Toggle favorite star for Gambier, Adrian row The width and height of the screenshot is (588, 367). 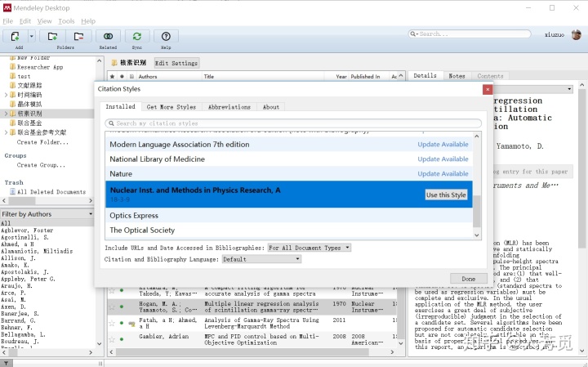click(x=112, y=339)
